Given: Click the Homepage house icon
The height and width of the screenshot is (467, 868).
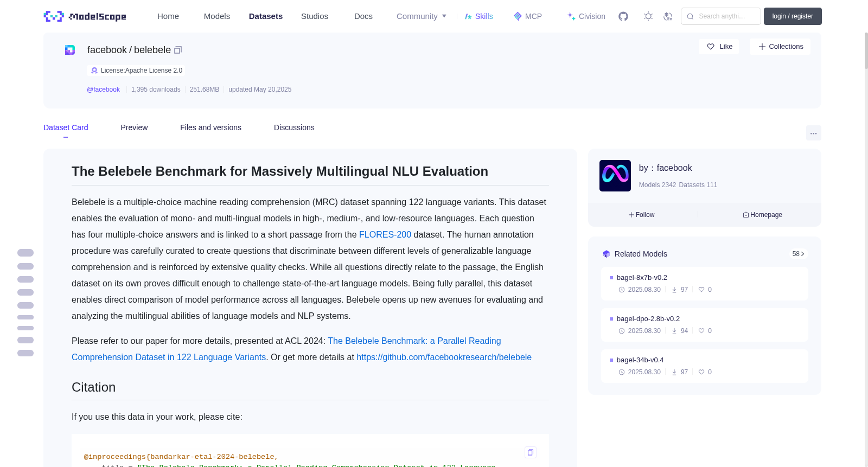Looking at the screenshot, I should coord(746,215).
